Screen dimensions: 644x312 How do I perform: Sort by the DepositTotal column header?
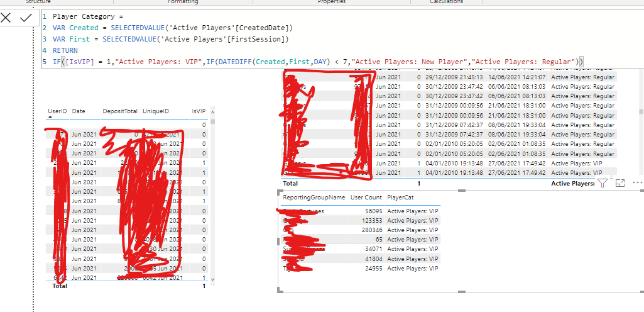(120, 111)
